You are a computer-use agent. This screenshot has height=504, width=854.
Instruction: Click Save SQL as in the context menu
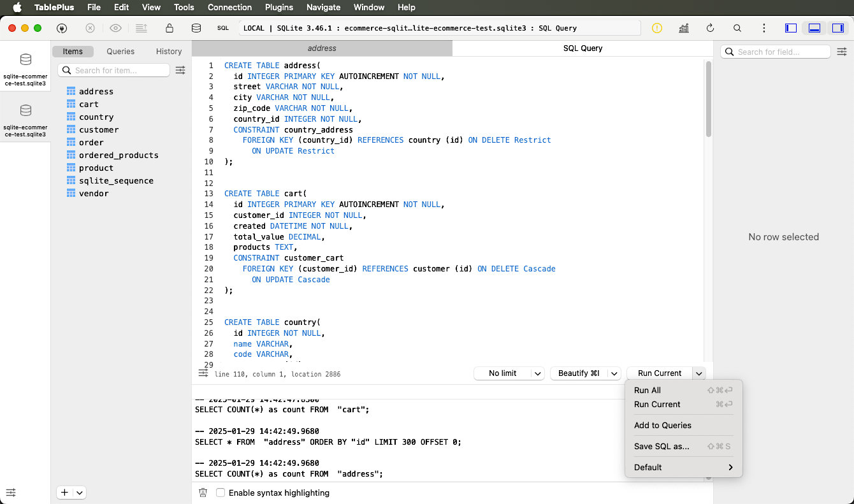click(x=662, y=446)
